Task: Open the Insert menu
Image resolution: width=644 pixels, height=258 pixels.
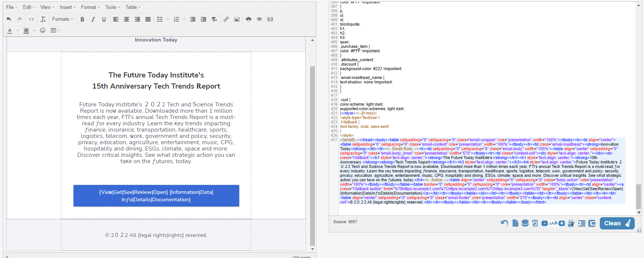Action: point(67,7)
